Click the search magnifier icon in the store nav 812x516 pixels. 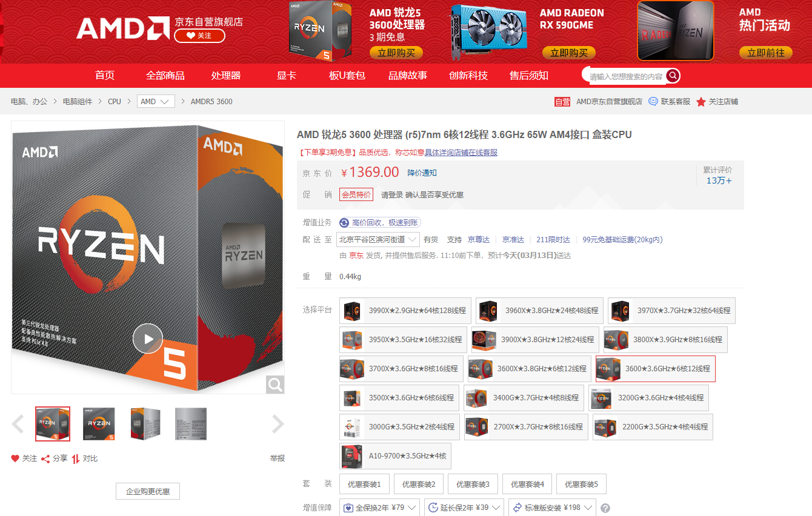[673, 76]
